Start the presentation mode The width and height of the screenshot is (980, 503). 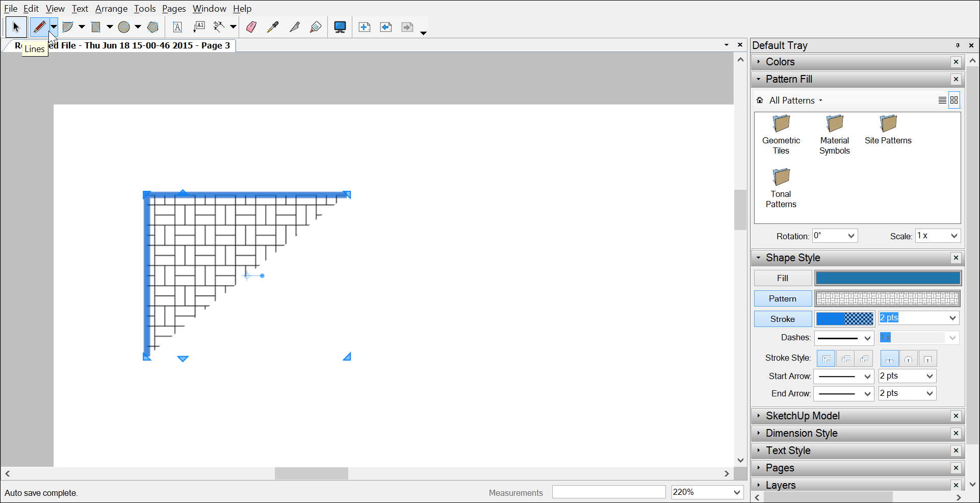pyautogui.click(x=340, y=27)
